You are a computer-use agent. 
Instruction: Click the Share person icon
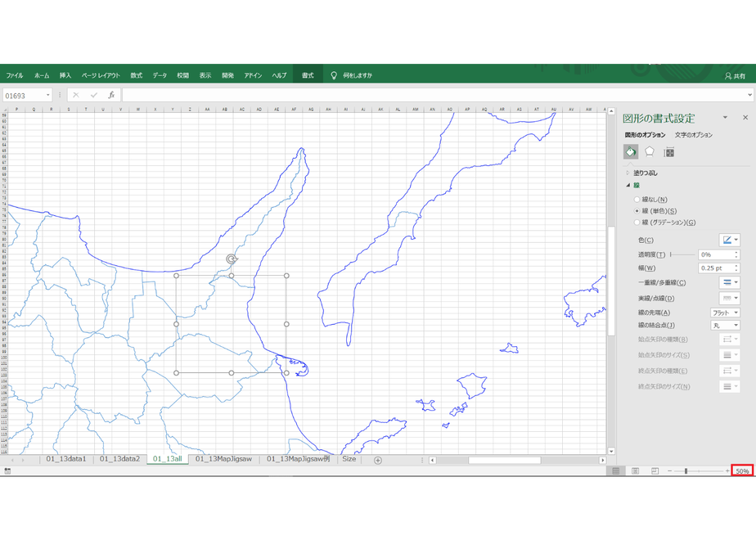point(727,76)
